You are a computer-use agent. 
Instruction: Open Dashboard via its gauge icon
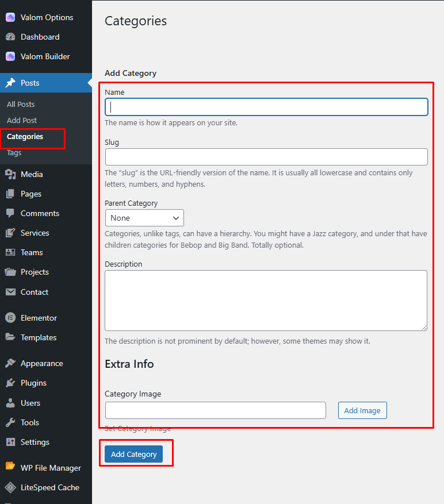[x=10, y=37]
